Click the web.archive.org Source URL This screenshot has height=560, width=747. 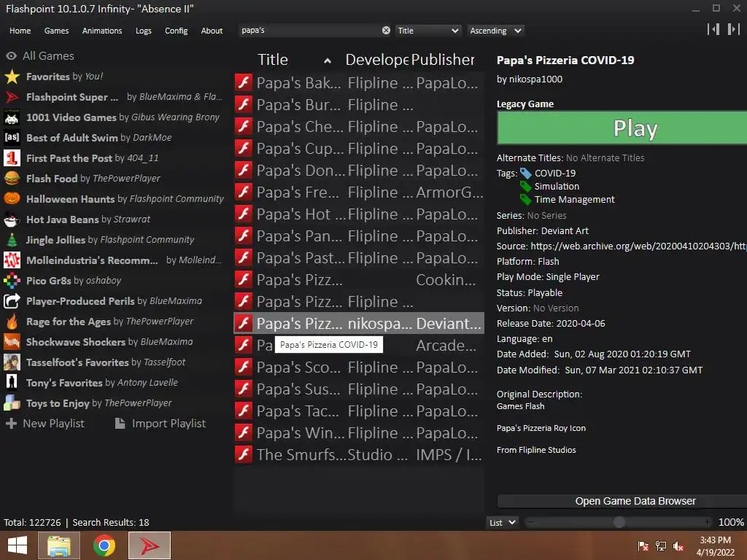tap(638, 246)
